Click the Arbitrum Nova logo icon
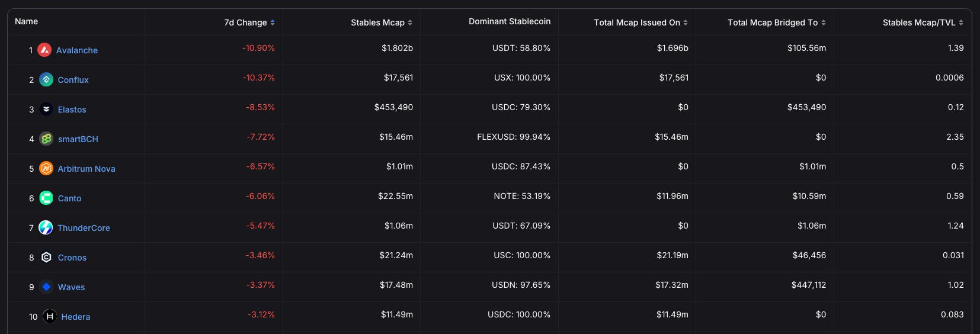This screenshot has height=334, width=980. [46, 168]
